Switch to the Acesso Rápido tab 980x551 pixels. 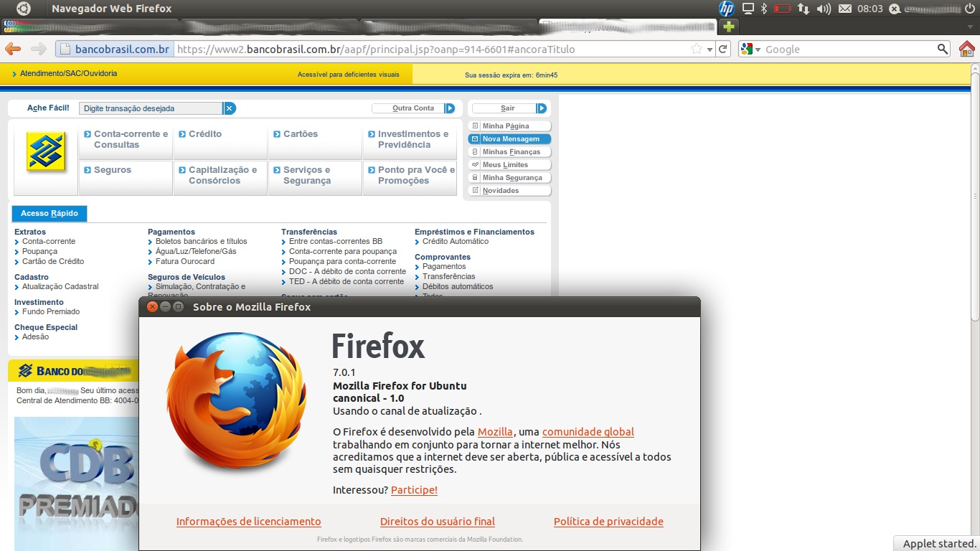[x=49, y=213]
